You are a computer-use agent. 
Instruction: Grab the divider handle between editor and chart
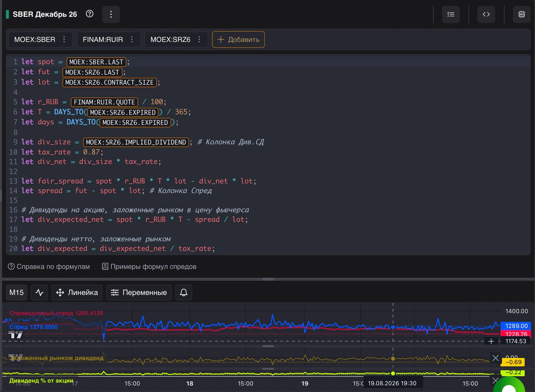(268, 279)
